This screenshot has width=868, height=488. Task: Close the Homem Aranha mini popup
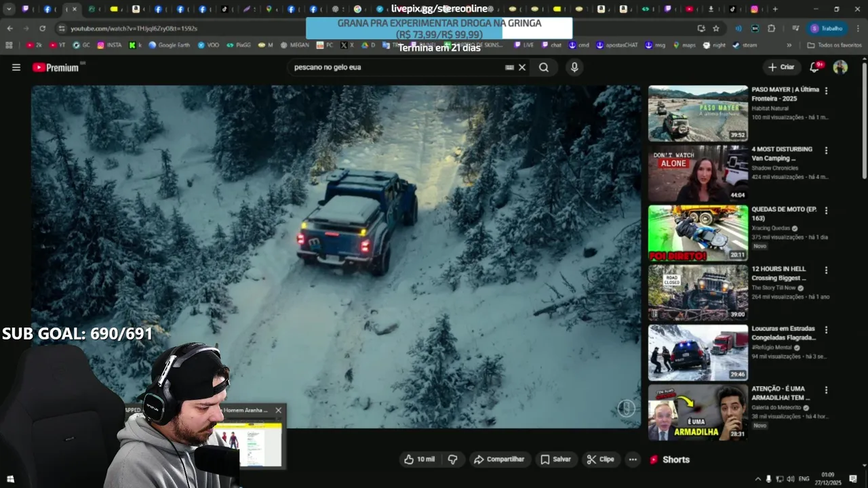278,410
